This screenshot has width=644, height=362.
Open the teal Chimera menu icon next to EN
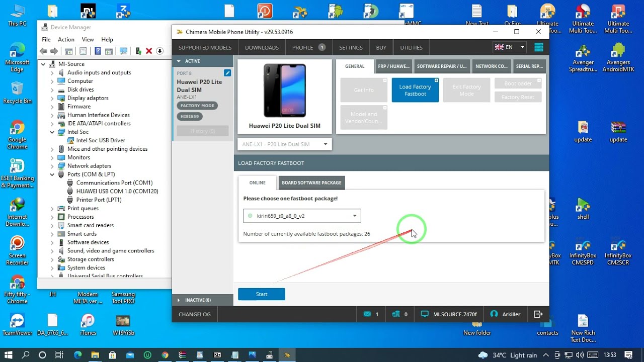[539, 47]
